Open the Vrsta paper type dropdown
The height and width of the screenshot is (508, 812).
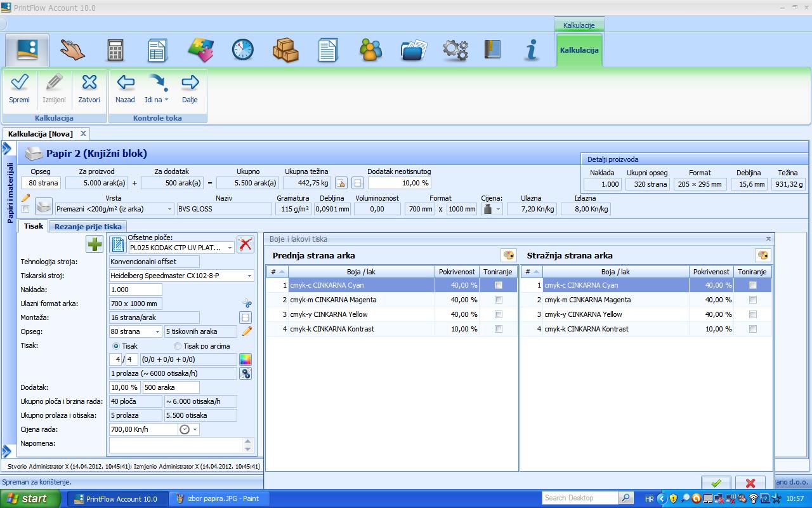169,209
